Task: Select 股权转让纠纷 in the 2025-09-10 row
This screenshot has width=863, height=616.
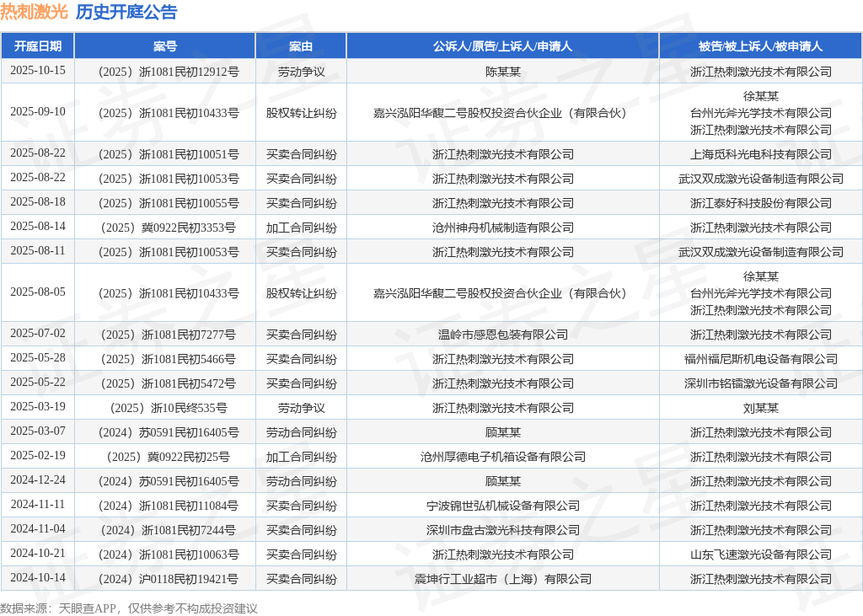Action: coord(301,113)
